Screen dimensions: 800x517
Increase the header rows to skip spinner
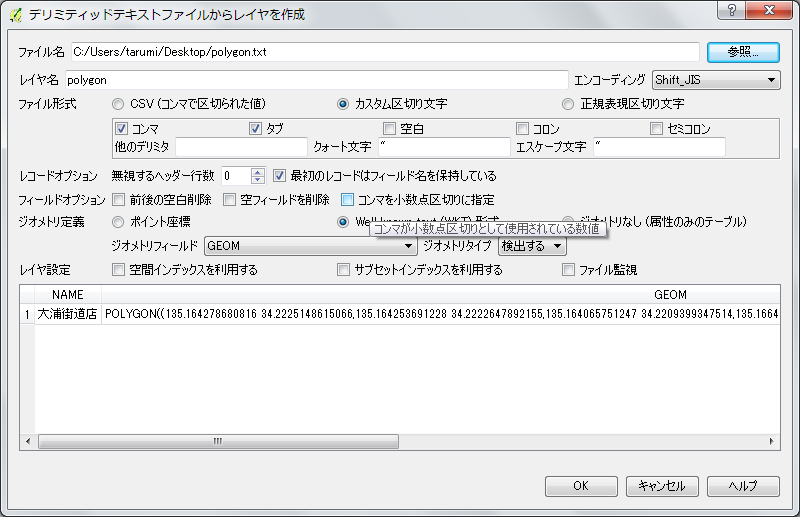258,171
